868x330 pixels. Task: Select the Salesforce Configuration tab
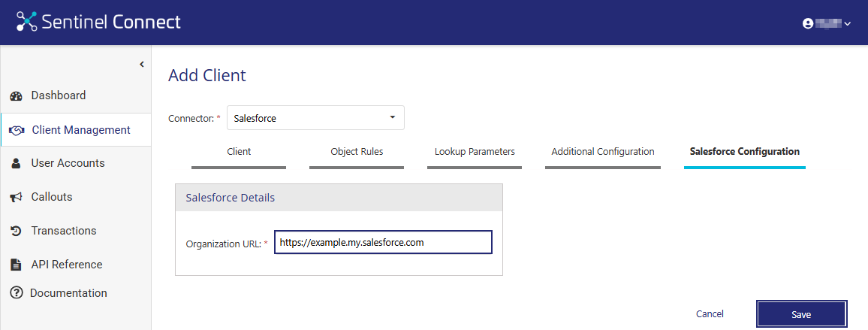744,152
